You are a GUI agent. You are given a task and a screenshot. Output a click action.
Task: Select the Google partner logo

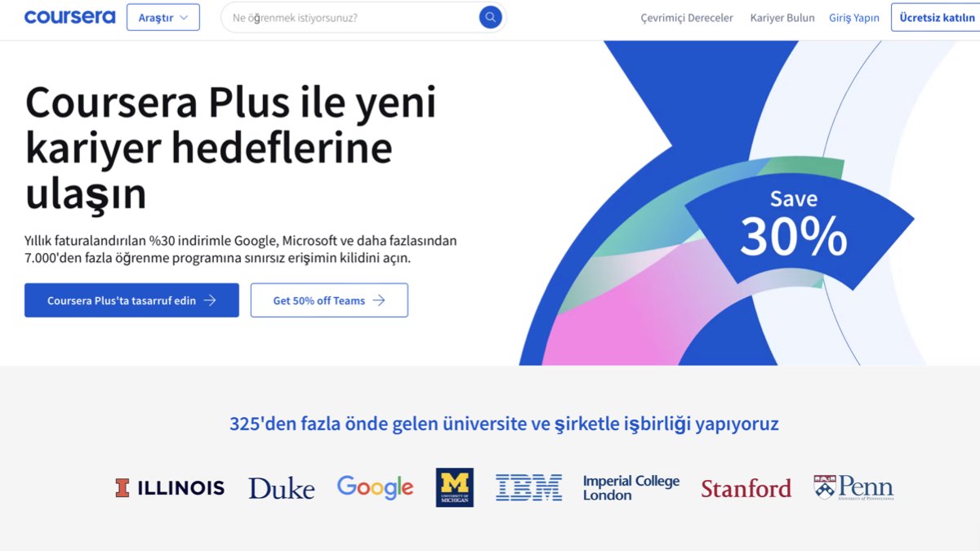point(375,487)
